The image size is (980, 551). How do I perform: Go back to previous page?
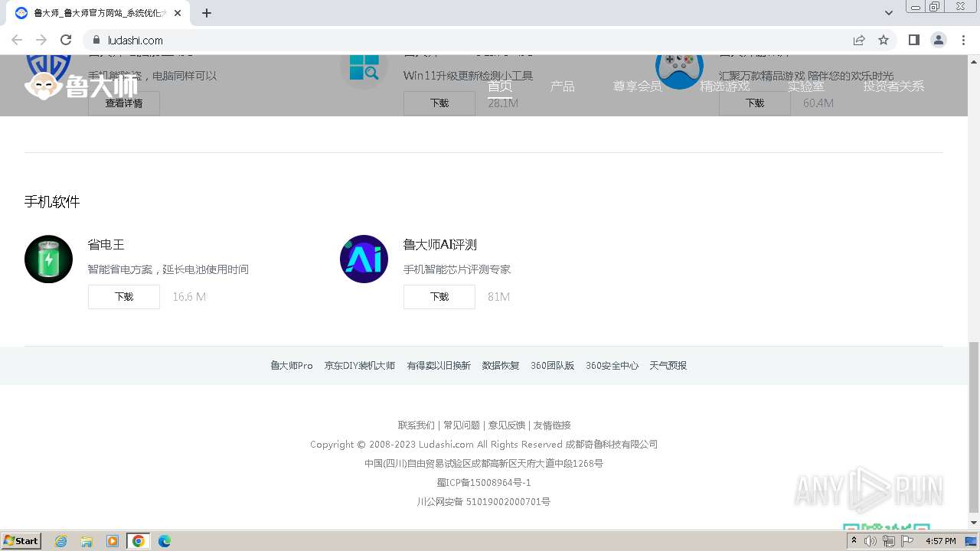click(x=17, y=40)
